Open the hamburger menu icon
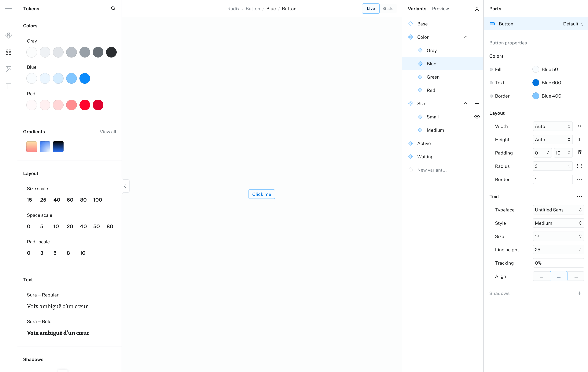Image resolution: width=588 pixels, height=372 pixels. pos(9,9)
